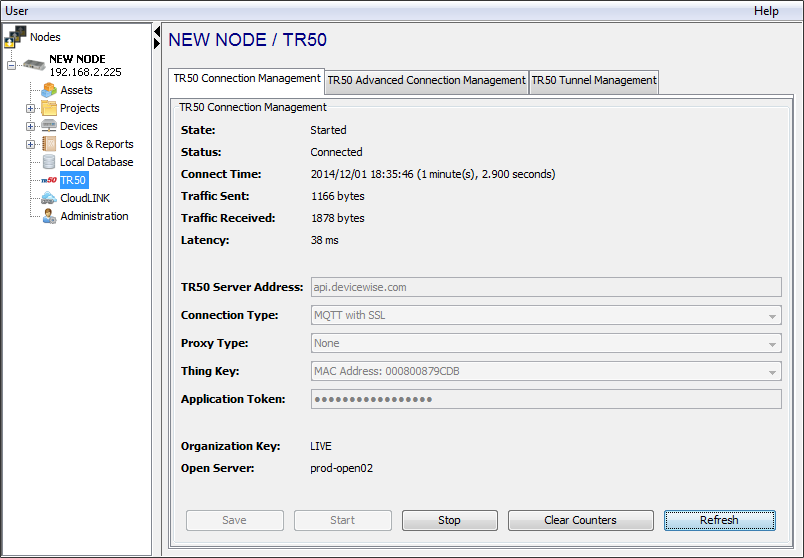Click the '1878 bytes' traffic received value
The height and width of the screenshot is (558, 804).
pyautogui.click(x=337, y=218)
